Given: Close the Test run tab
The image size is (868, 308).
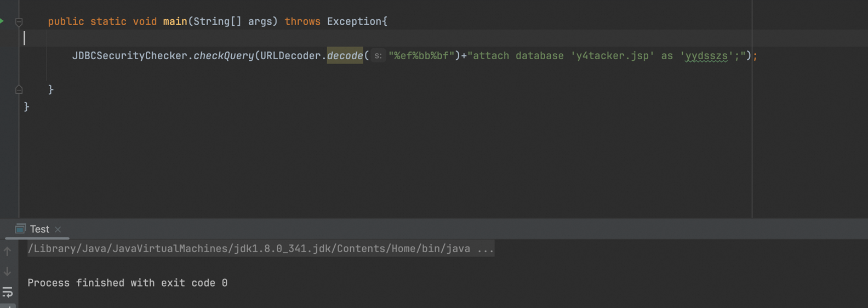Looking at the screenshot, I should pos(58,230).
